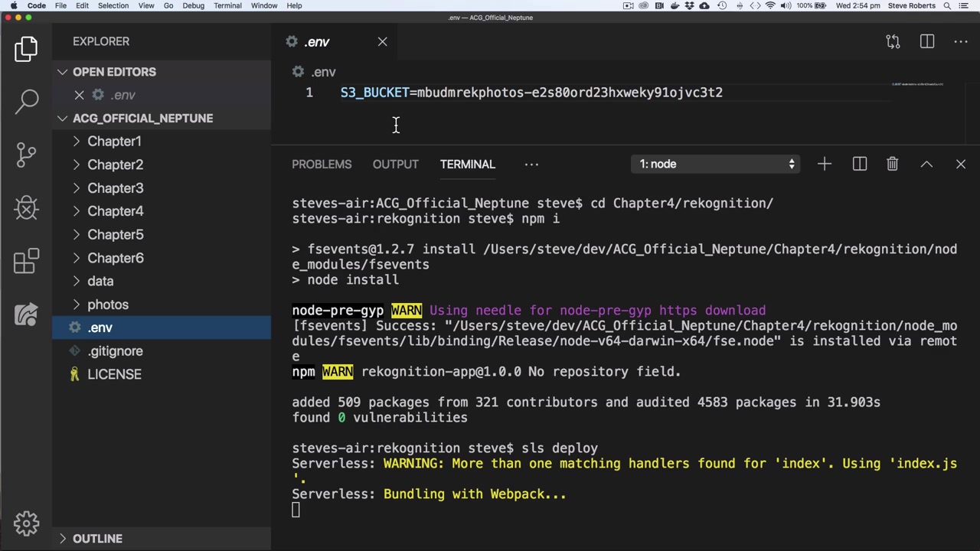Close the .env editor tab
This screenshot has height=551, width=980.
coord(382,42)
